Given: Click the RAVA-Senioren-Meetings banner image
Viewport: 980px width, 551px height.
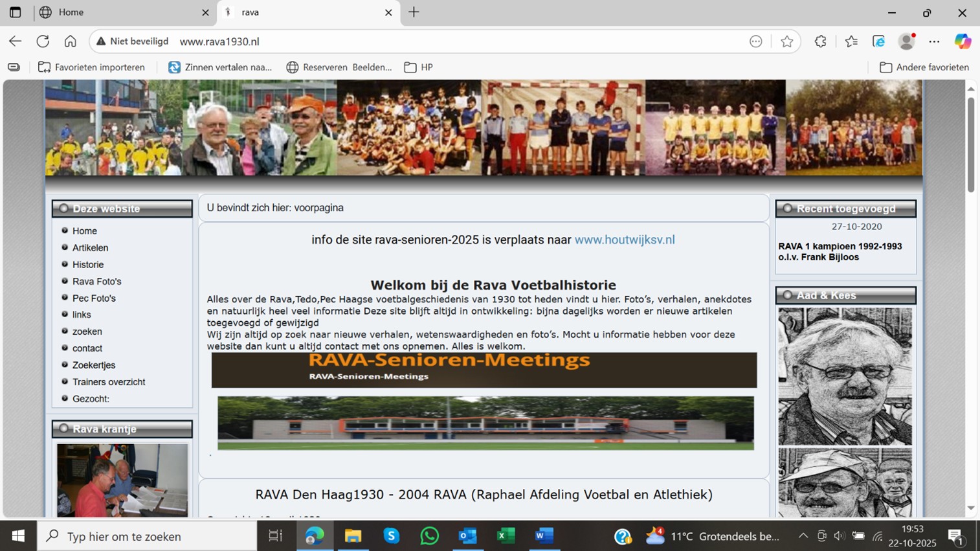Looking at the screenshot, I should point(484,370).
